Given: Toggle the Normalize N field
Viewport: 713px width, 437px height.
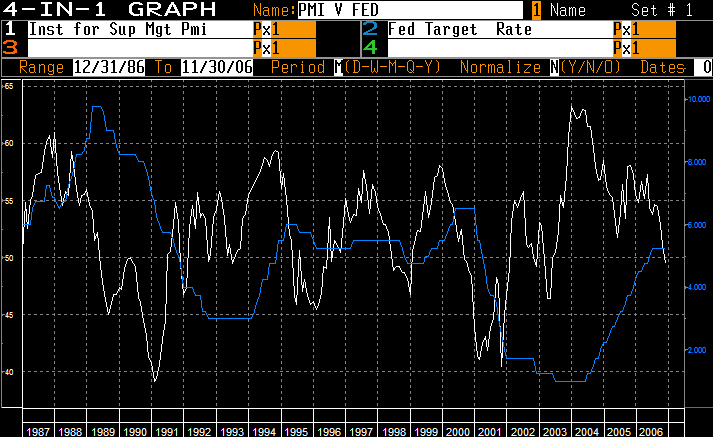Looking at the screenshot, I should pyautogui.click(x=554, y=67).
